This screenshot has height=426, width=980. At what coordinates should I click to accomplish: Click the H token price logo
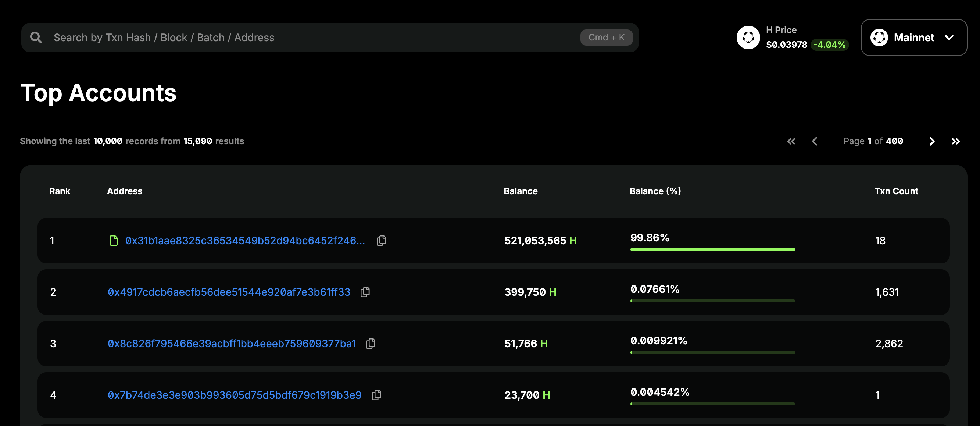click(x=748, y=37)
